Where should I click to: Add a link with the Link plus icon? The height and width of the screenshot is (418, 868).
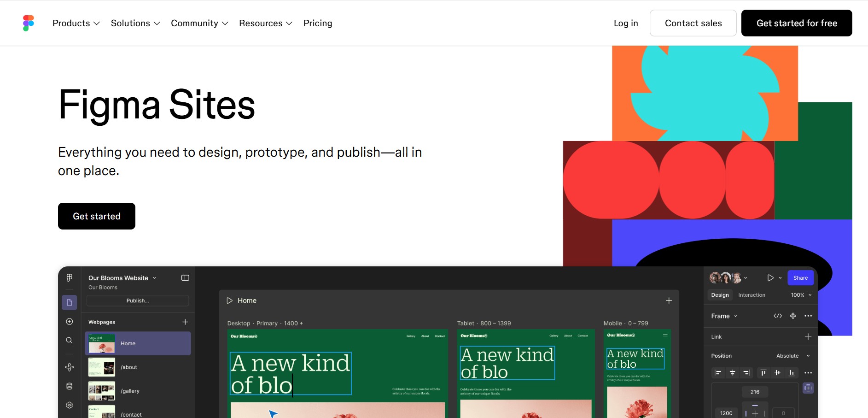[x=808, y=337]
